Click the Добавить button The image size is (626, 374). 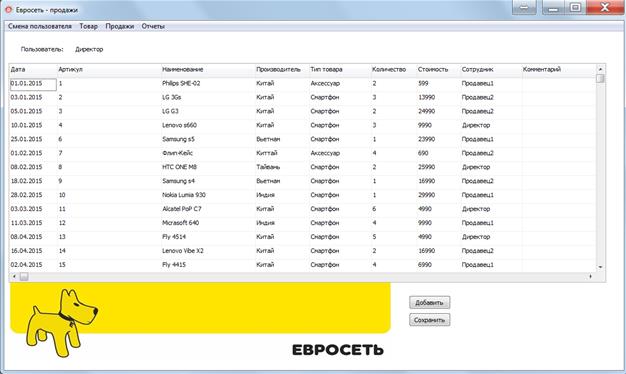coord(430,303)
